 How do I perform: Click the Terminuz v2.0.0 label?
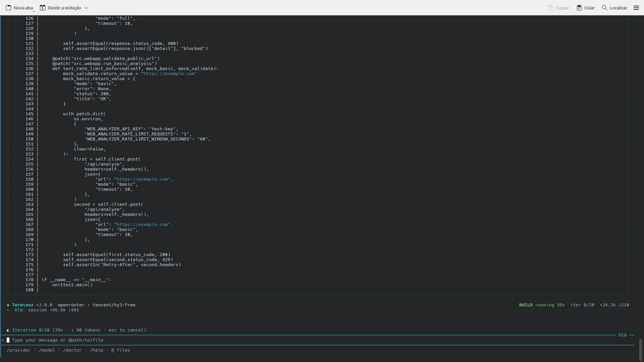coord(32,305)
